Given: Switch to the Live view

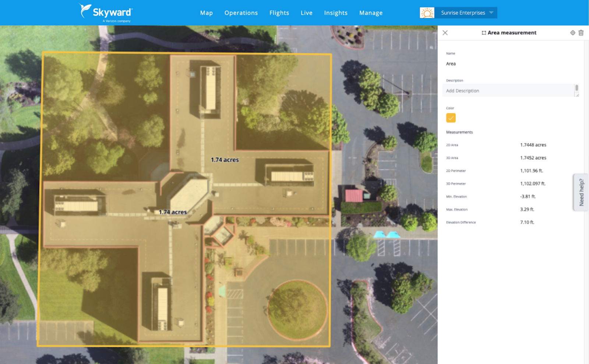Looking at the screenshot, I should click(306, 13).
